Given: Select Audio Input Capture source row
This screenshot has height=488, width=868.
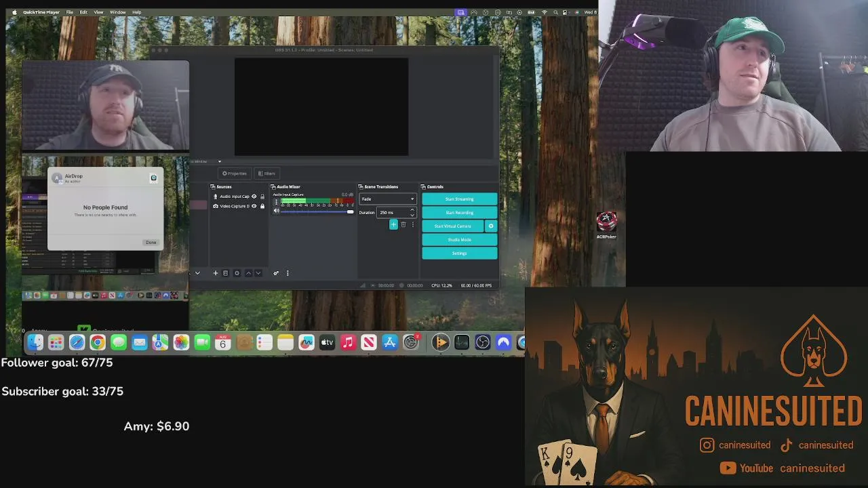Looking at the screenshot, I should point(239,197).
